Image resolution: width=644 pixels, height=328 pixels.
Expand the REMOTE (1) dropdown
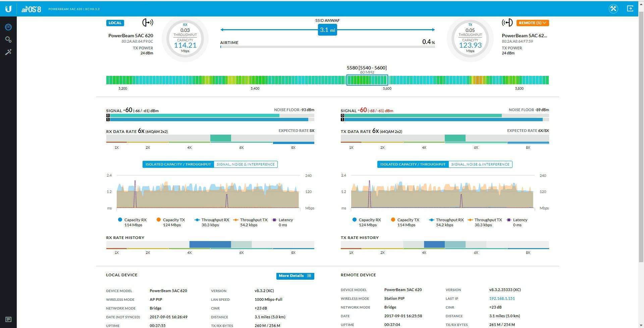(x=533, y=23)
